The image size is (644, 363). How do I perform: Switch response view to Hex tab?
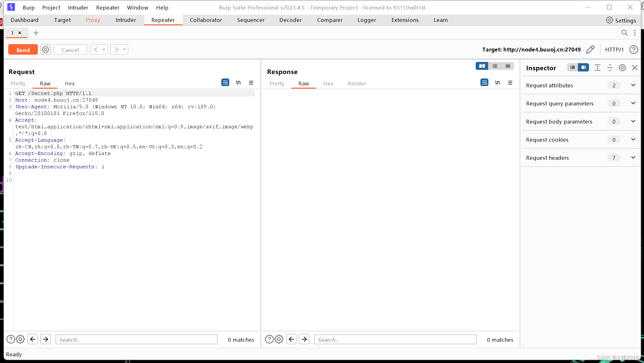coord(328,84)
